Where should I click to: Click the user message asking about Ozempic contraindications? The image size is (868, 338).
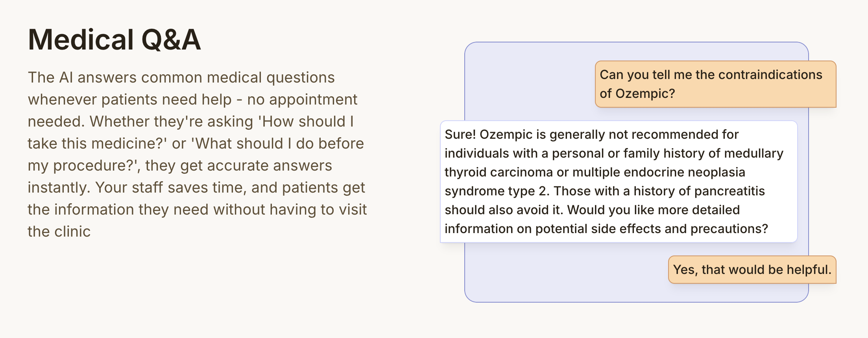pyautogui.click(x=715, y=84)
